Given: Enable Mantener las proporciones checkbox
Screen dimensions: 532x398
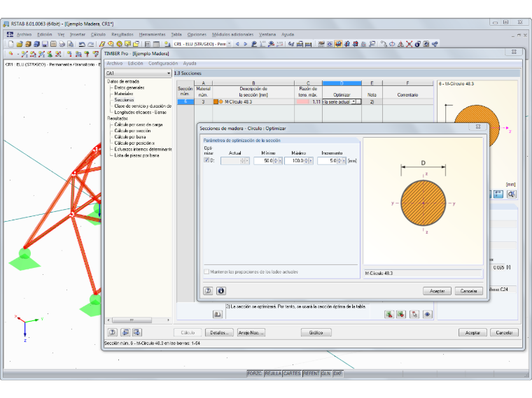Looking at the screenshot, I should pos(206,271).
